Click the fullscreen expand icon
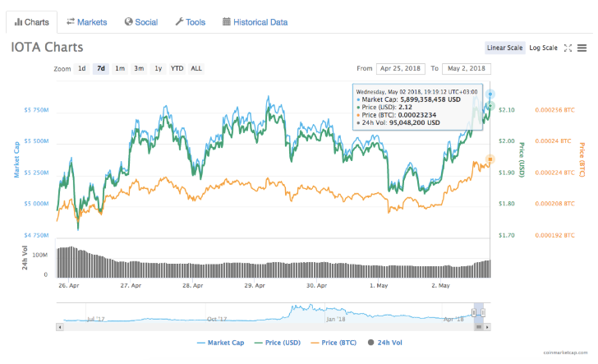The height and width of the screenshot is (364, 598). click(568, 48)
